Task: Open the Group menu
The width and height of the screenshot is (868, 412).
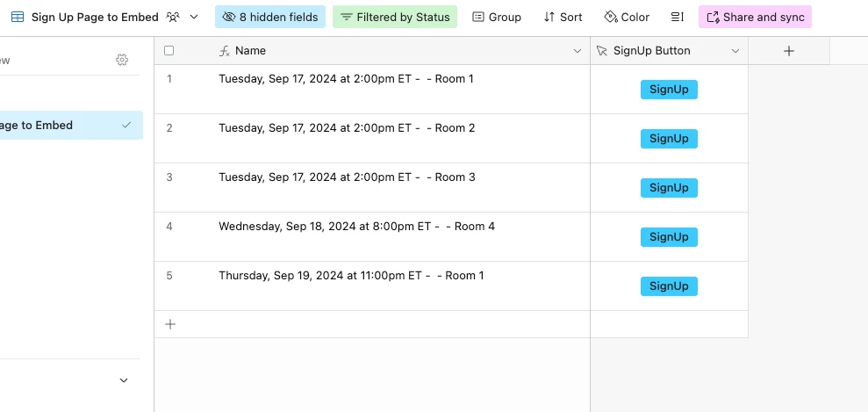Action: click(497, 18)
